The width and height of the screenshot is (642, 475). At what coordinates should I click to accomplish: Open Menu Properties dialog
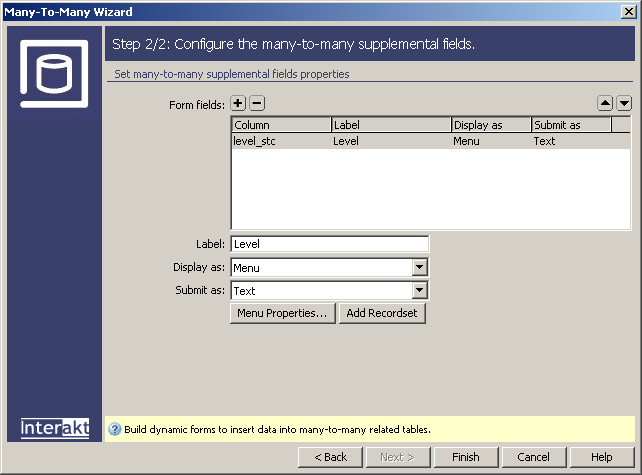(282, 314)
